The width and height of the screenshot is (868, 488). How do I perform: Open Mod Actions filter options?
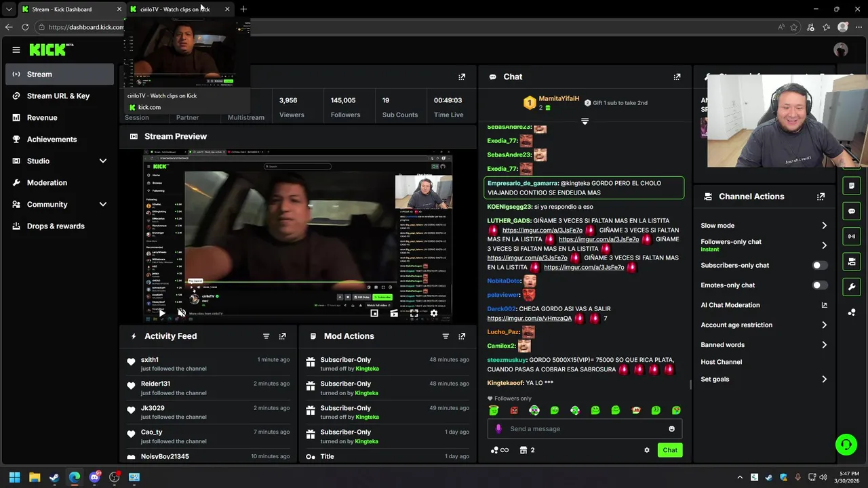[x=446, y=336]
